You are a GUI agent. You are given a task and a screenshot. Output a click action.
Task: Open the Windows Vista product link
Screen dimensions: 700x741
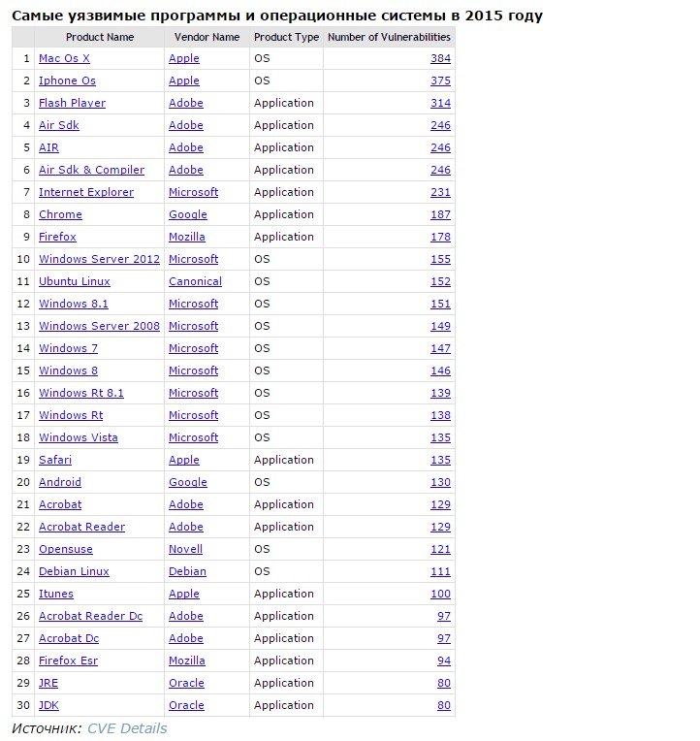pyautogui.click(x=78, y=437)
